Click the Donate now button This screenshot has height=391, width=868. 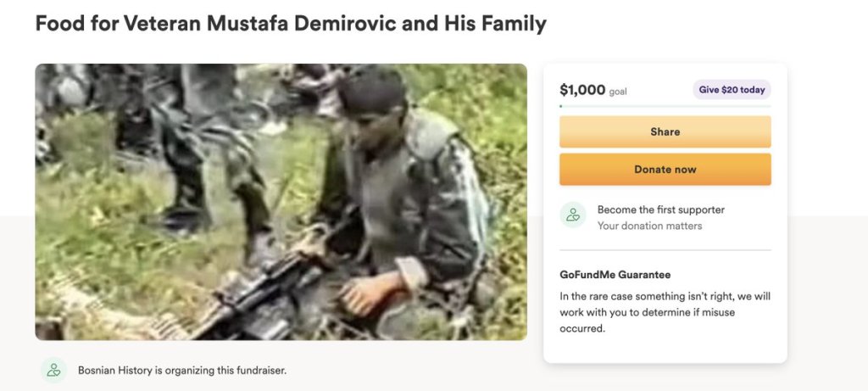point(665,170)
